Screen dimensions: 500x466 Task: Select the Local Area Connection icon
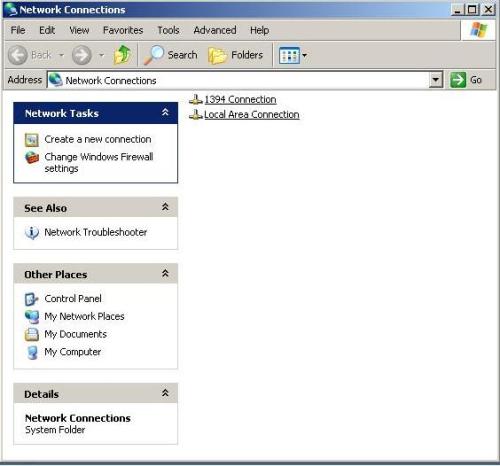[196, 115]
